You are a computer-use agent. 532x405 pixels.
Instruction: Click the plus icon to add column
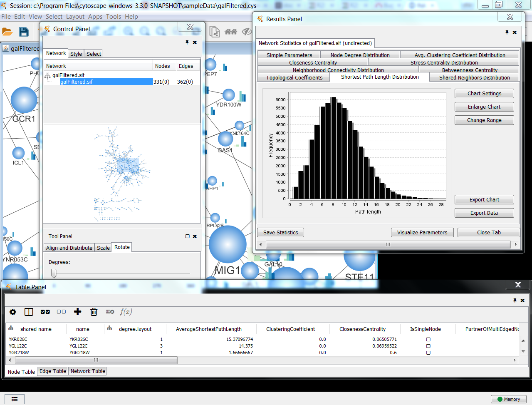tap(77, 312)
